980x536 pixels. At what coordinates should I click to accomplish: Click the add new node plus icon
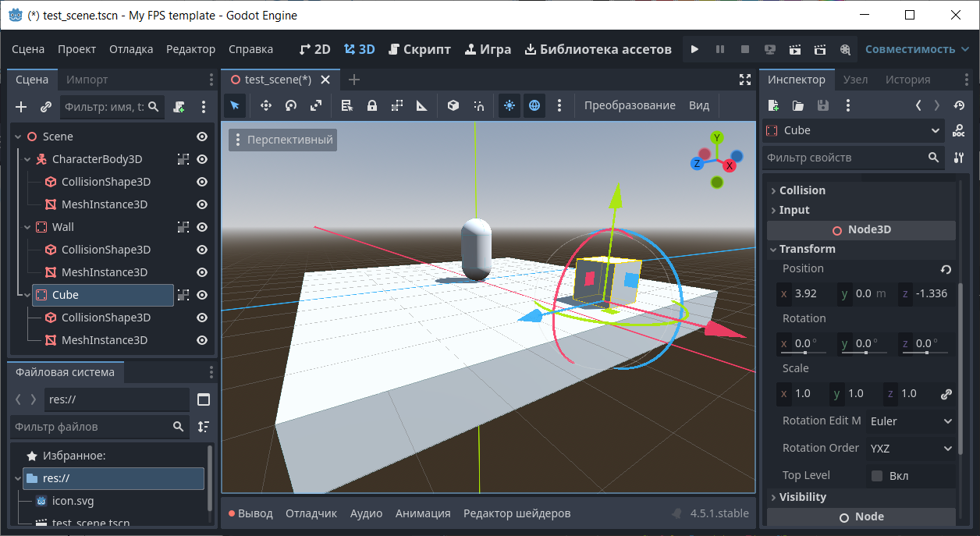21,107
